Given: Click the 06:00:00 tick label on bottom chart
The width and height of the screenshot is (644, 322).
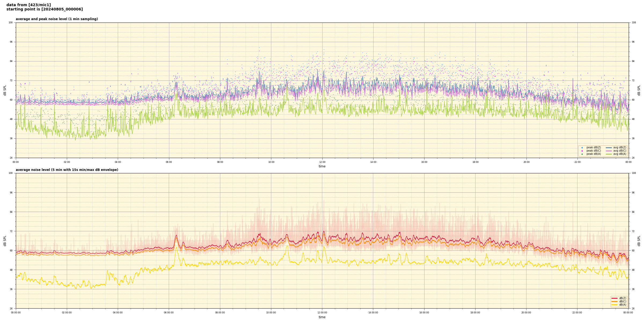Looking at the screenshot, I should (169, 313).
